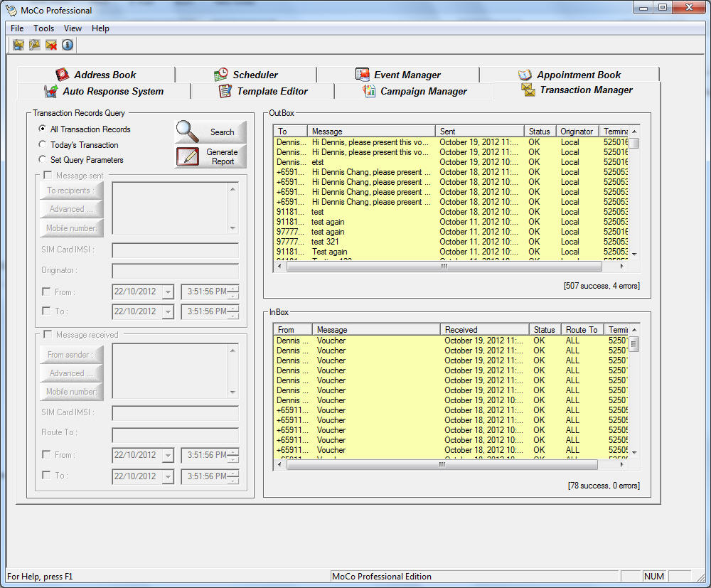Select the All Transaction Records radio button

pos(42,129)
